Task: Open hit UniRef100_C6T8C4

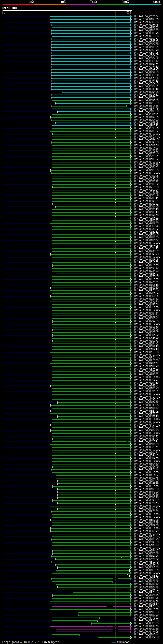Action: 146,17
